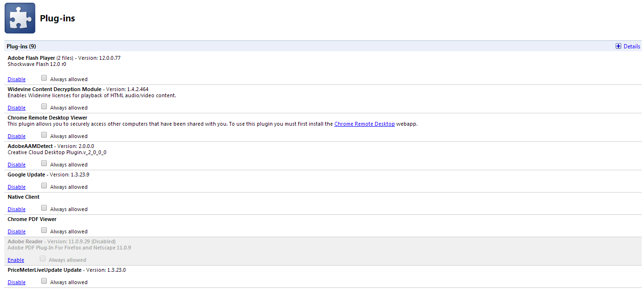Check Always allowed for Adobe Flash Player

point(44,78)
